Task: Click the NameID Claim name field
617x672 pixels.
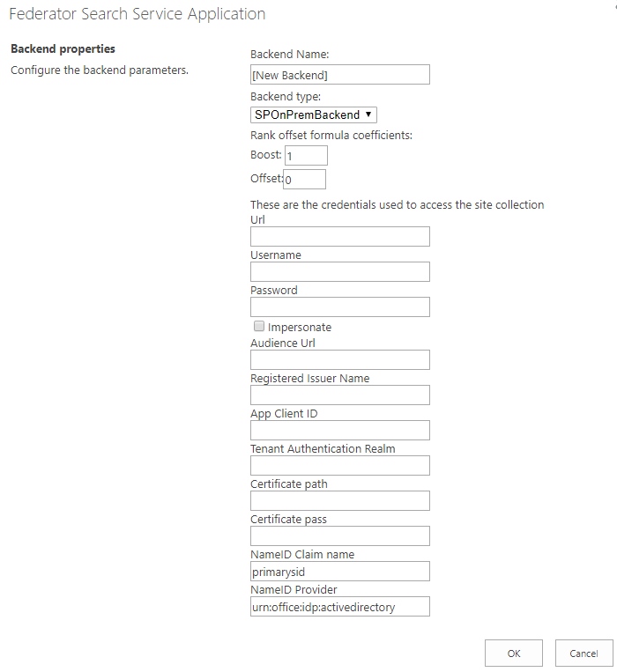Action: pos(339,572)
